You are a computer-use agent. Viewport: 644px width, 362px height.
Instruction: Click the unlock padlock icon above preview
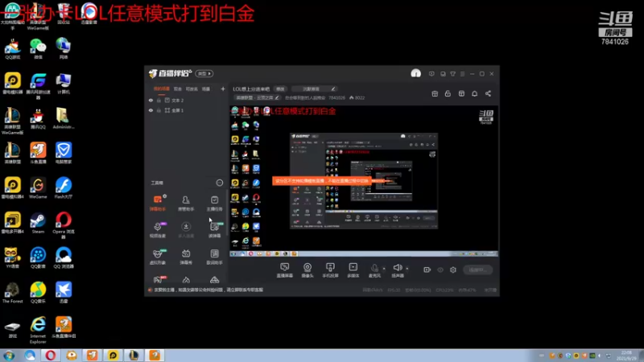(448, 93)
